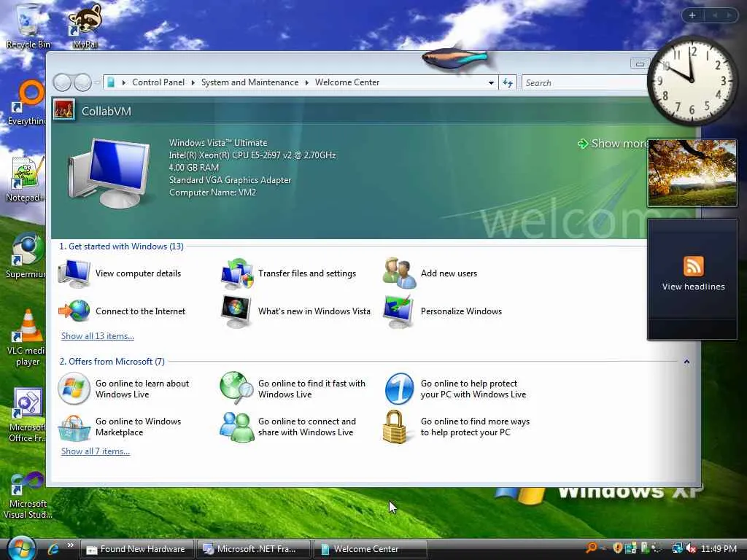This screenshot has width=747, height=560.
Task: Click the Offers from Microsoft (7) heading
Action: [112, 362]
